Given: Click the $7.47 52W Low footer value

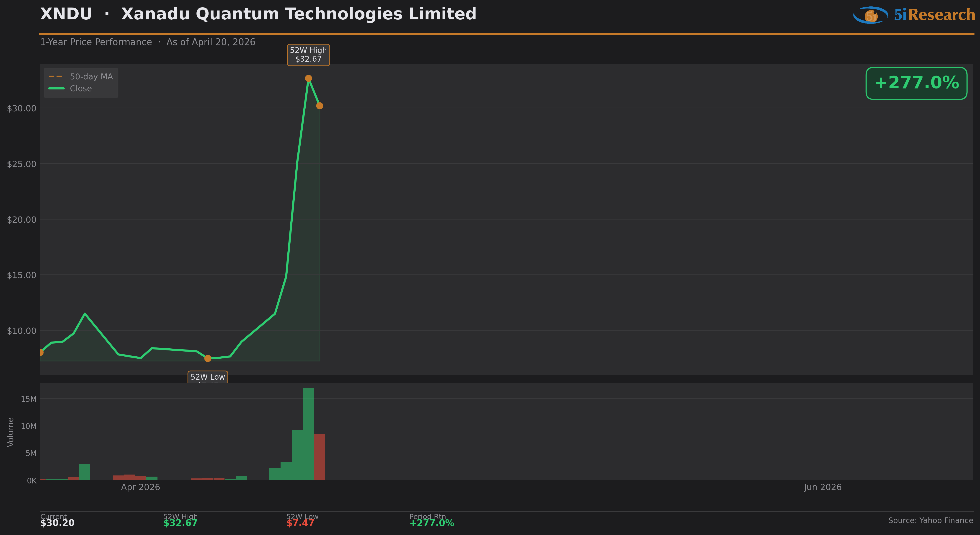Looking at the screenshot, I should point(300,523).
